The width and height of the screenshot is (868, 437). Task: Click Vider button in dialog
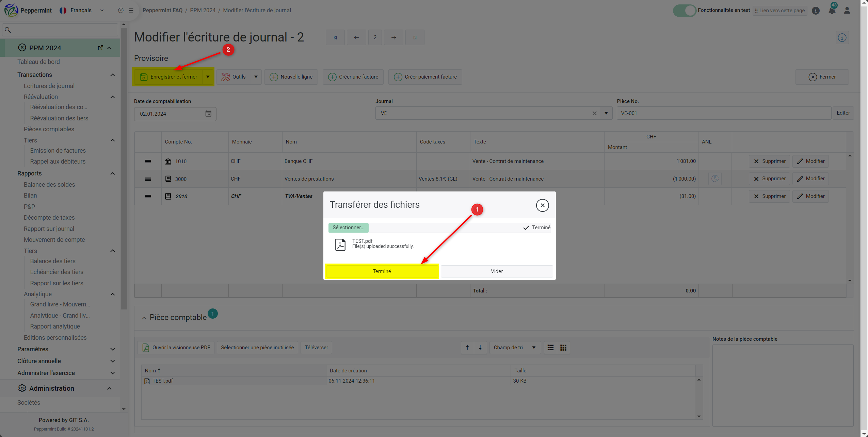click(x=497, y=271)
